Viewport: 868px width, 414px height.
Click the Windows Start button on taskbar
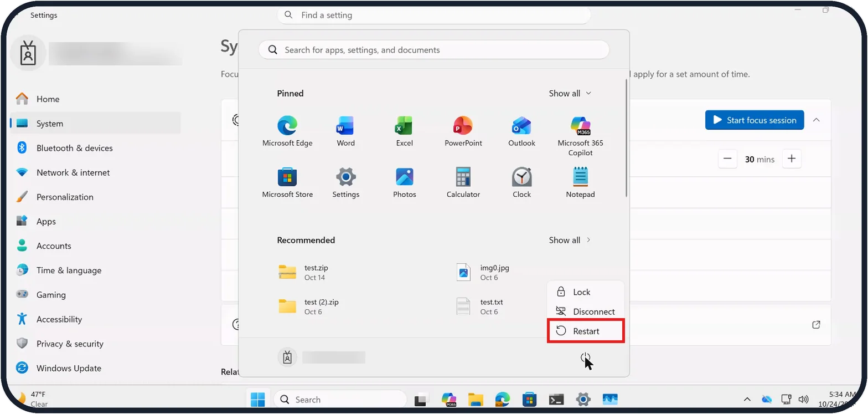(257, 399)
